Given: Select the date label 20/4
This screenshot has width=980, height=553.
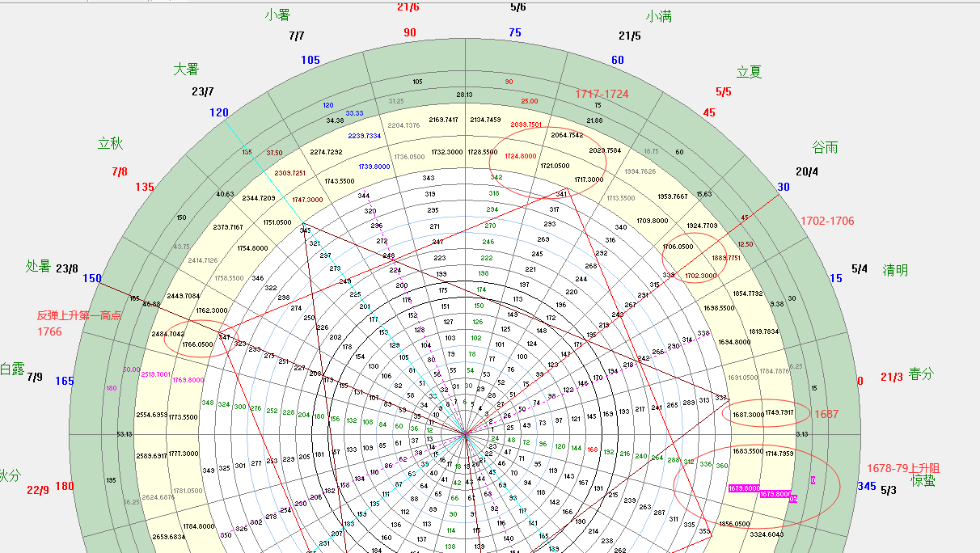Looking at the screenshot, I should click(807, 171).
